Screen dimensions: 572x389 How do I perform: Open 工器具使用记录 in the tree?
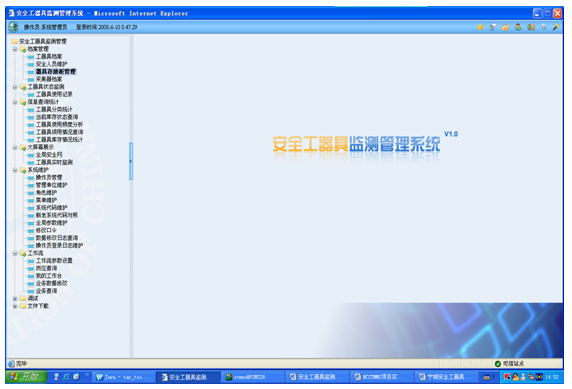[54, 94]
